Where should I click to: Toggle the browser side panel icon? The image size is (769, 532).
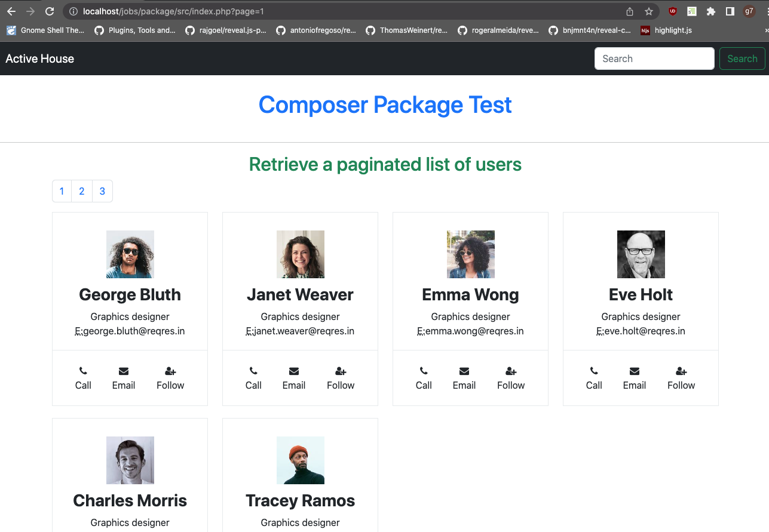pyautogui.click(x=730, y=11)
